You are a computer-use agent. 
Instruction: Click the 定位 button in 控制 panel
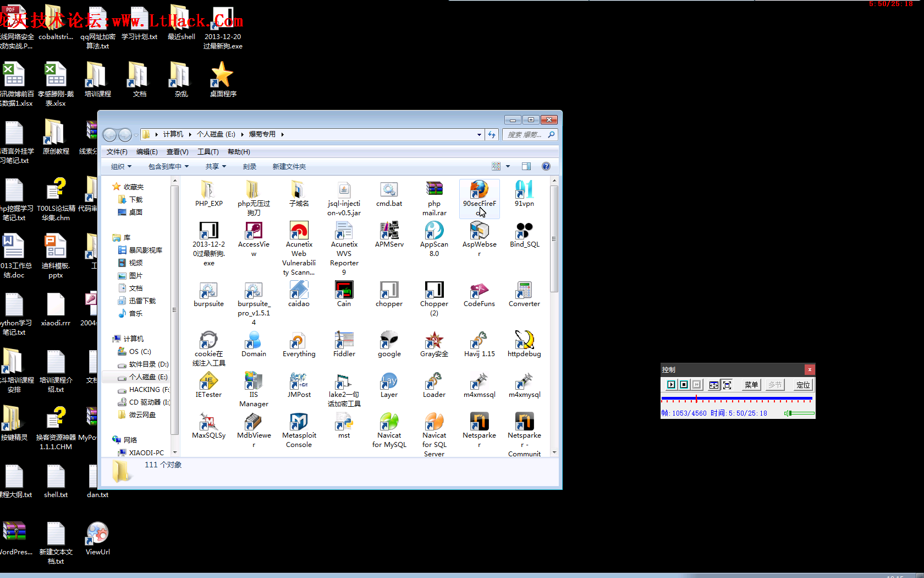click(x=802, y=385)
